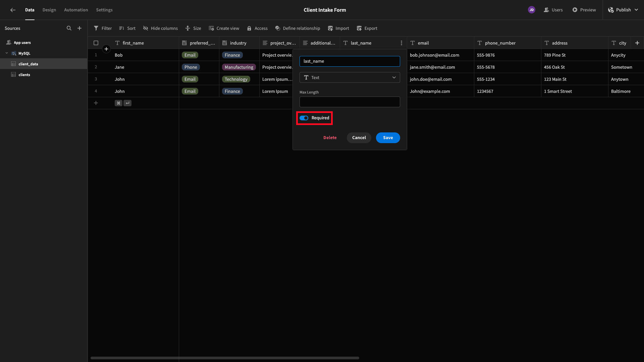Image resolution: width=644 pixels, height=362 pixels.
Task: Open Access permissions
Action: (x=257, y=28)
